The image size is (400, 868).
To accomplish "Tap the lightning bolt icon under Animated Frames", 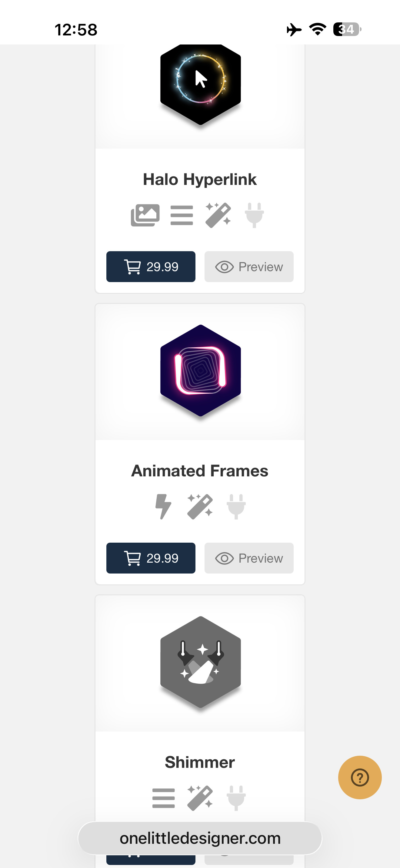I will 163,506.
